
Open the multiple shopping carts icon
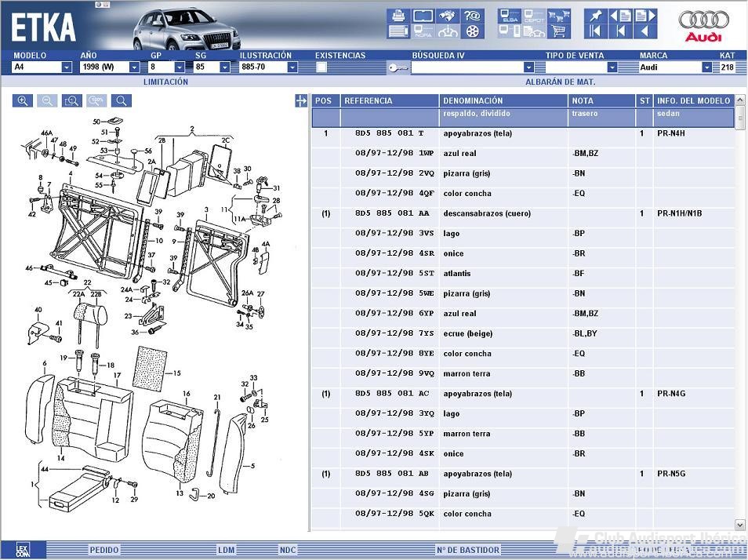(559, 16)
